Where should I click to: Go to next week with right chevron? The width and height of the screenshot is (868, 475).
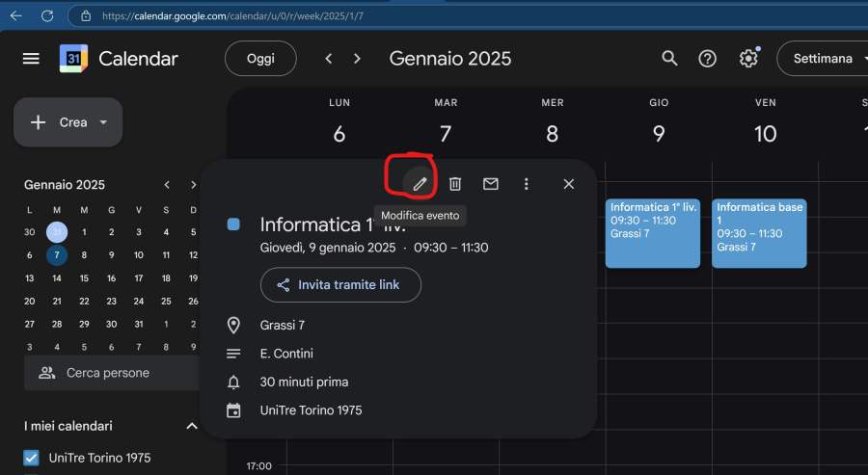pyautogui.click(x=357, y=59)
